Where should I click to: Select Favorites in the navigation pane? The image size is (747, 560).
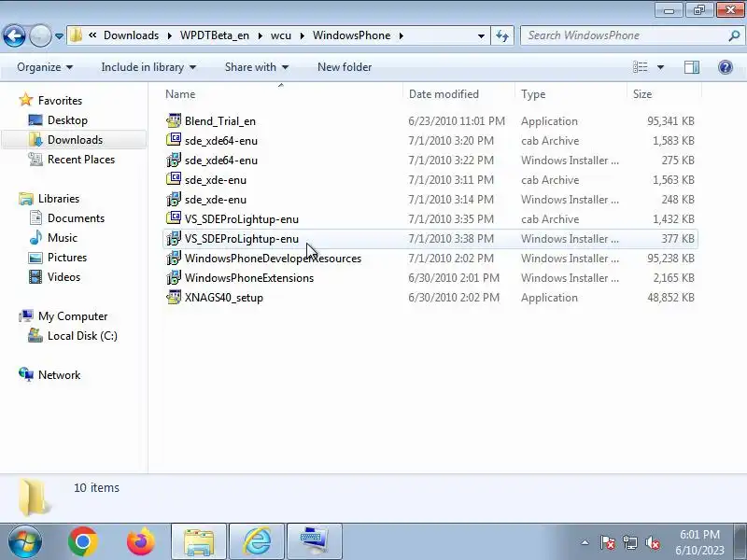point(60,101)
